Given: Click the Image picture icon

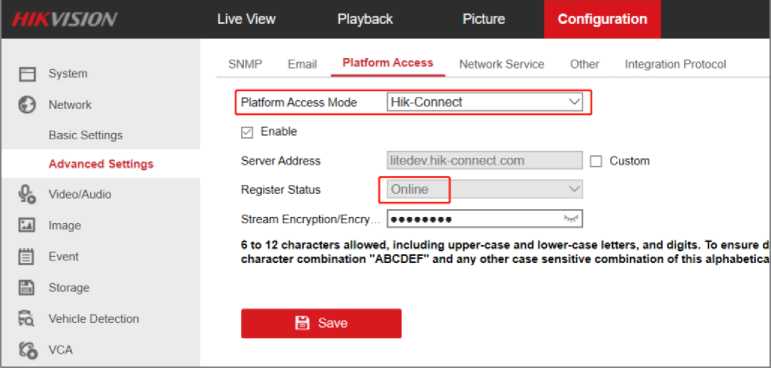Looking at the screenshot, I should coord(27,225).
